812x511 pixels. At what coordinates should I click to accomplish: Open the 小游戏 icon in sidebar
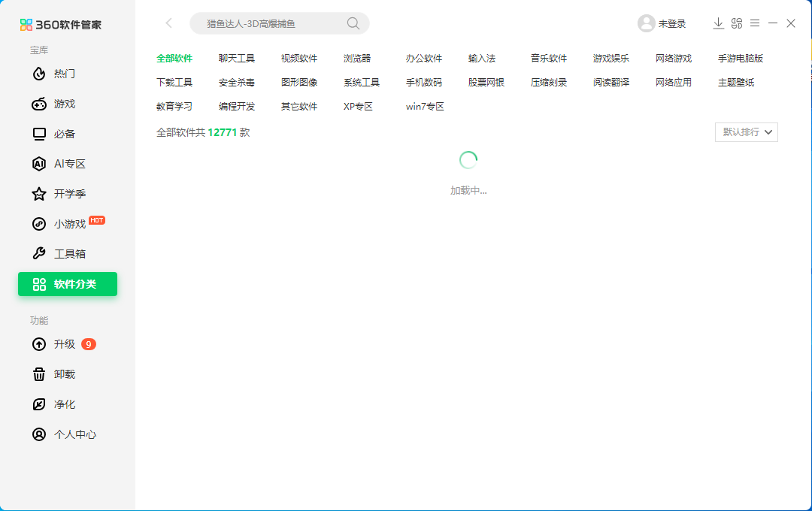pos(39,224)
